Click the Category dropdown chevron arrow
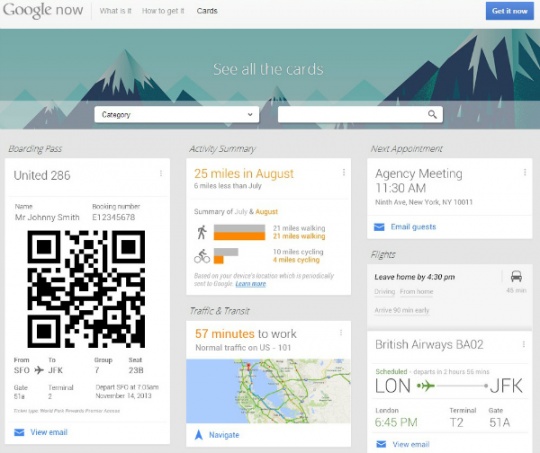 [x=250, y=114]
